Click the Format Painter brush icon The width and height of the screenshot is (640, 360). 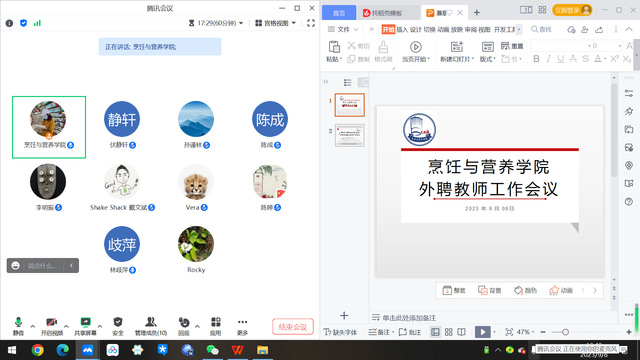pyautogui.click(x=383, y=47)
